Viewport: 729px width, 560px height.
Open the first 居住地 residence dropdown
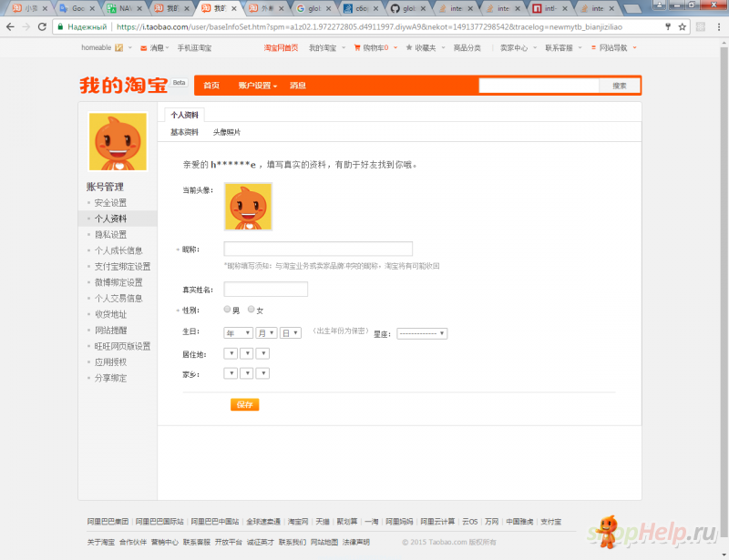[x=231, y=353]
